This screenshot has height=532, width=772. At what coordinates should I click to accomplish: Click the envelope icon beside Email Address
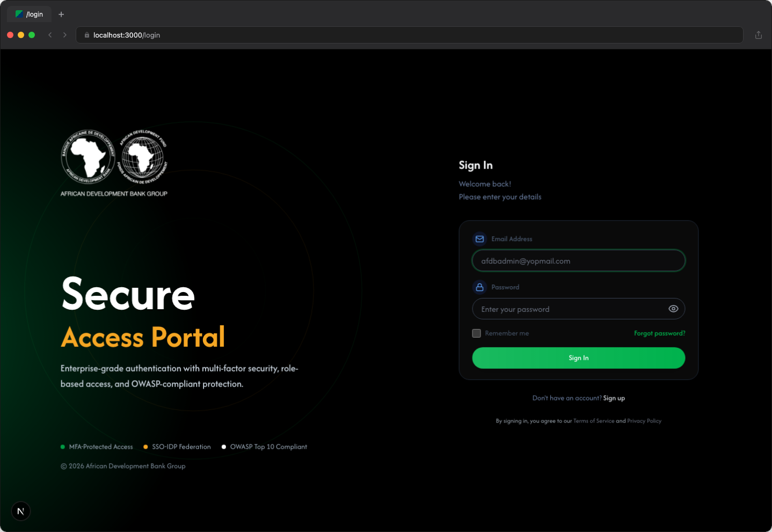(x=479, y=239)
